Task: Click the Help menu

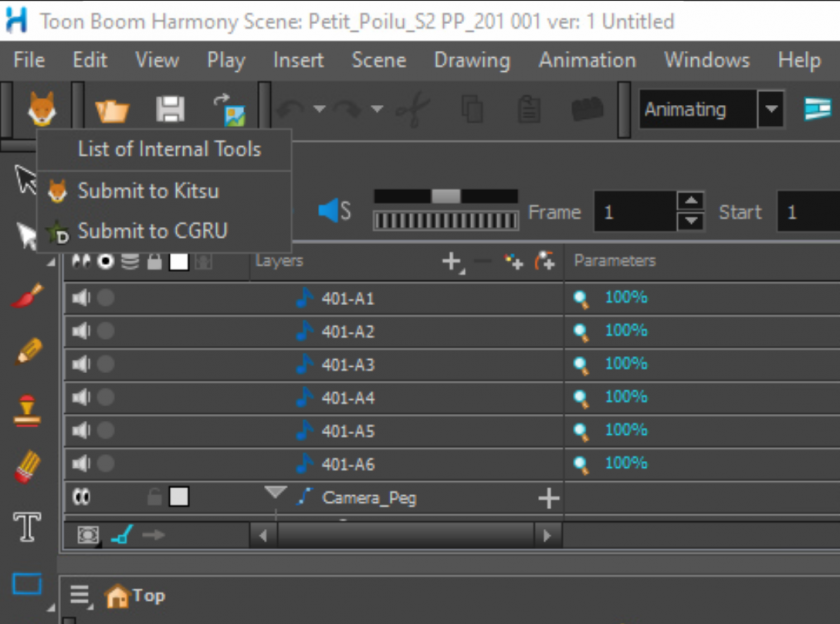Action: tap(799, 60)
